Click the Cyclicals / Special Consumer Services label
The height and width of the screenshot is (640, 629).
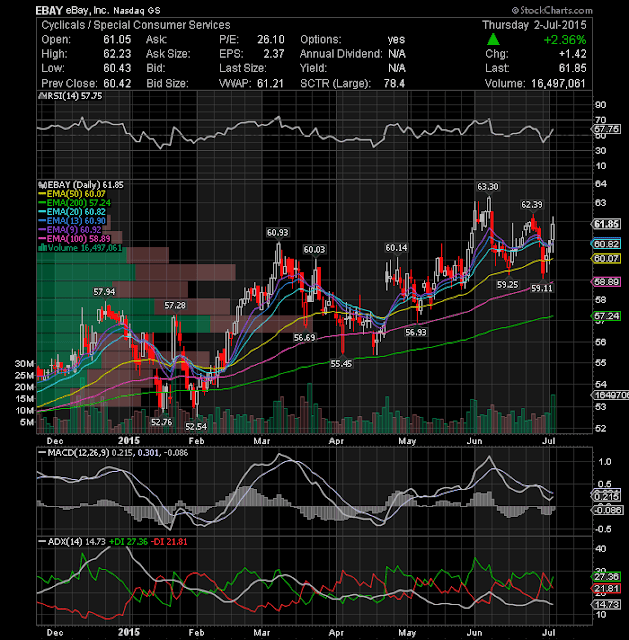pyautogui.click(x=136, y=25)
